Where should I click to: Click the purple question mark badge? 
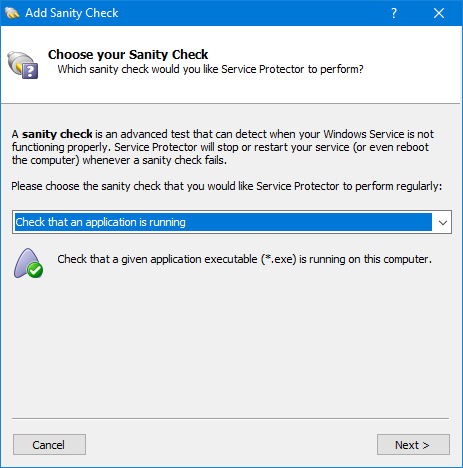click(30, 71)
